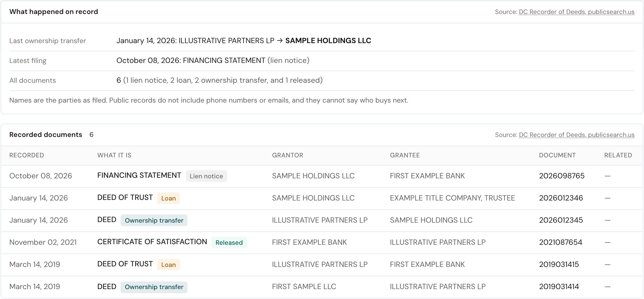
Task: Click the All documents label
Action: (32, 80)
